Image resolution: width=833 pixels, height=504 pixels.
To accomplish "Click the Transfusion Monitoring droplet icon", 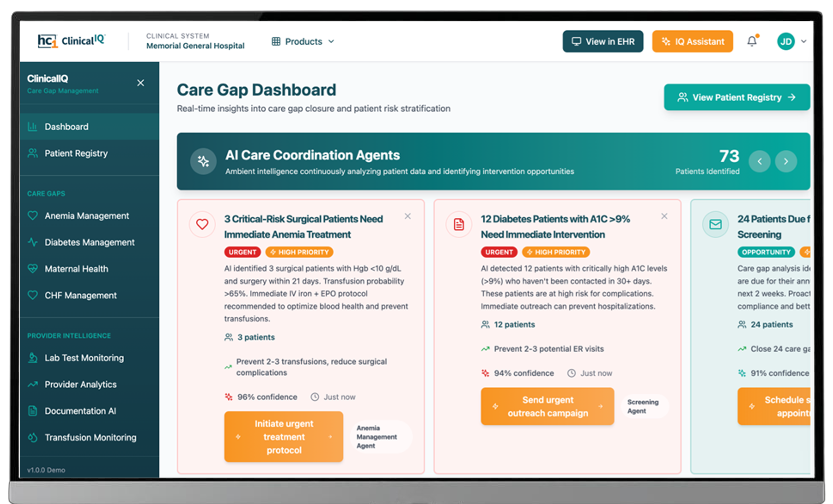I will click(x=33, y=437).
